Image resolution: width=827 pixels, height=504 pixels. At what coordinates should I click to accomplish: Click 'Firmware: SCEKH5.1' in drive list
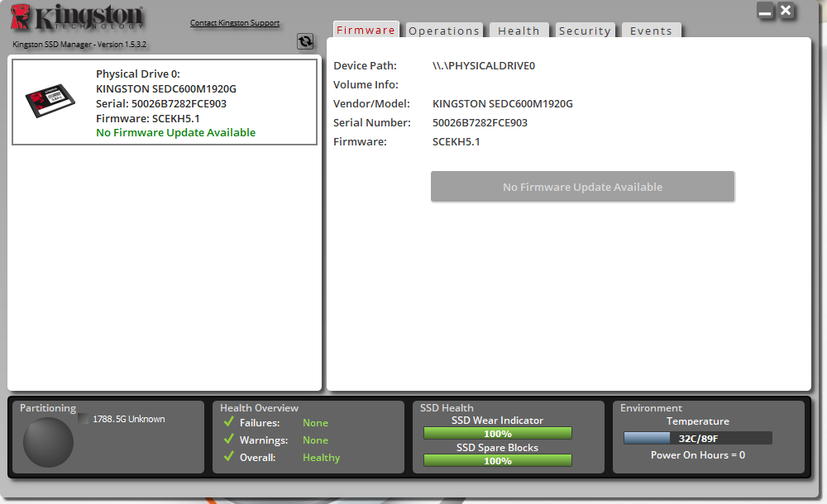(148, 118)
